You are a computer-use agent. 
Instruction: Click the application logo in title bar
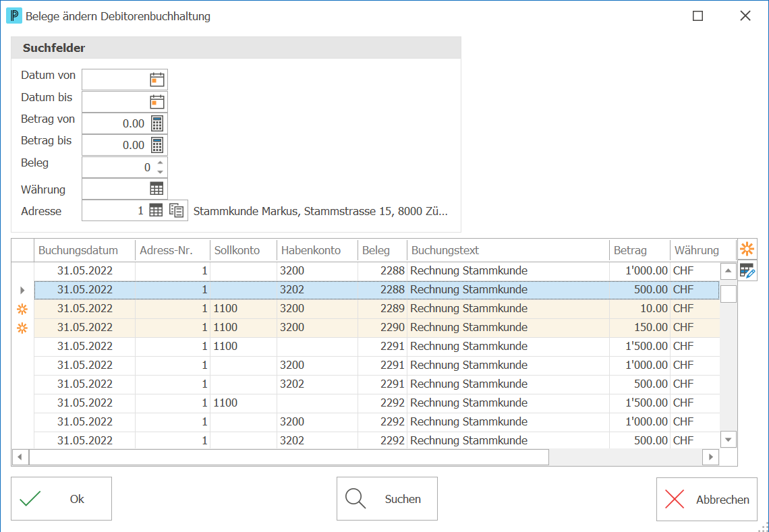tap(13, 16)
